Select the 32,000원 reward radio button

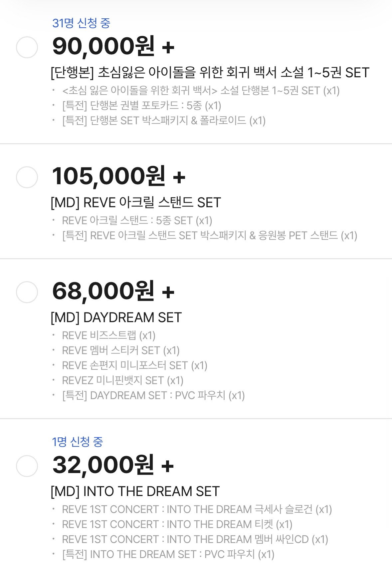(27, 466)
